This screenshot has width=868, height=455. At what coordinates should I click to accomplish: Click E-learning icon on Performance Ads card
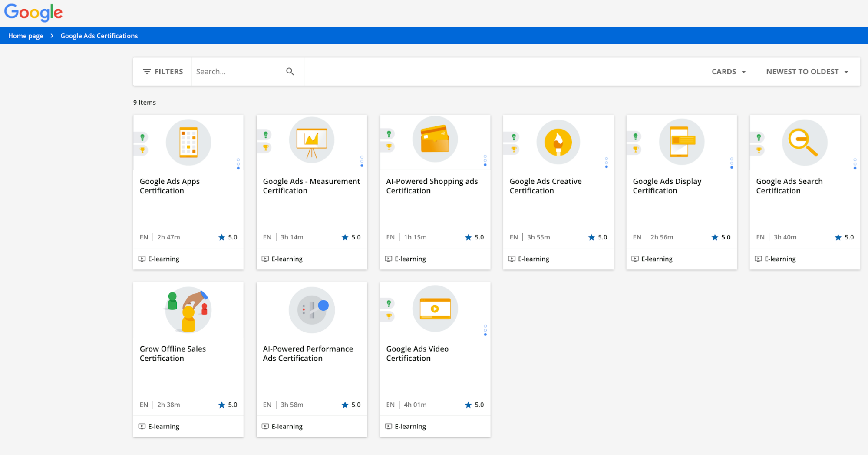pos(265,426)
